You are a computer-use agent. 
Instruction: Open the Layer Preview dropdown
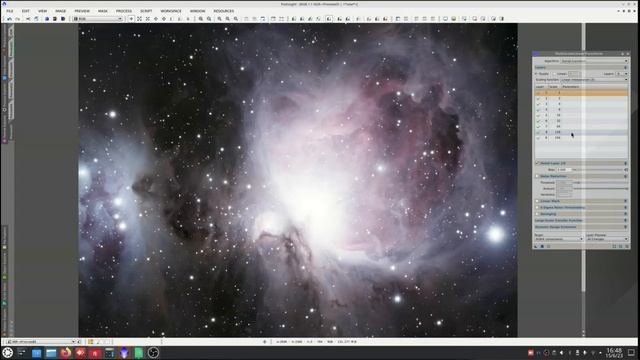607,239
